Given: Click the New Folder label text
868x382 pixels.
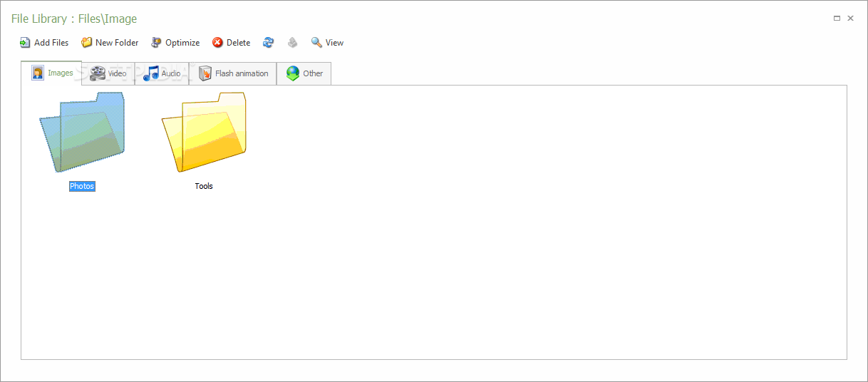Looking at the screenshot, I should (117, 43).
